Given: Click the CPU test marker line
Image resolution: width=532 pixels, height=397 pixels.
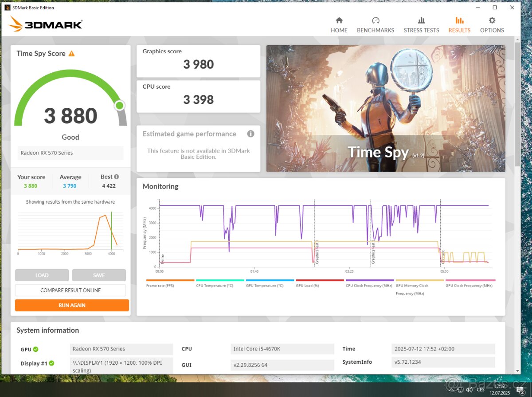Looking at the screenshot, I should [440, 234].
